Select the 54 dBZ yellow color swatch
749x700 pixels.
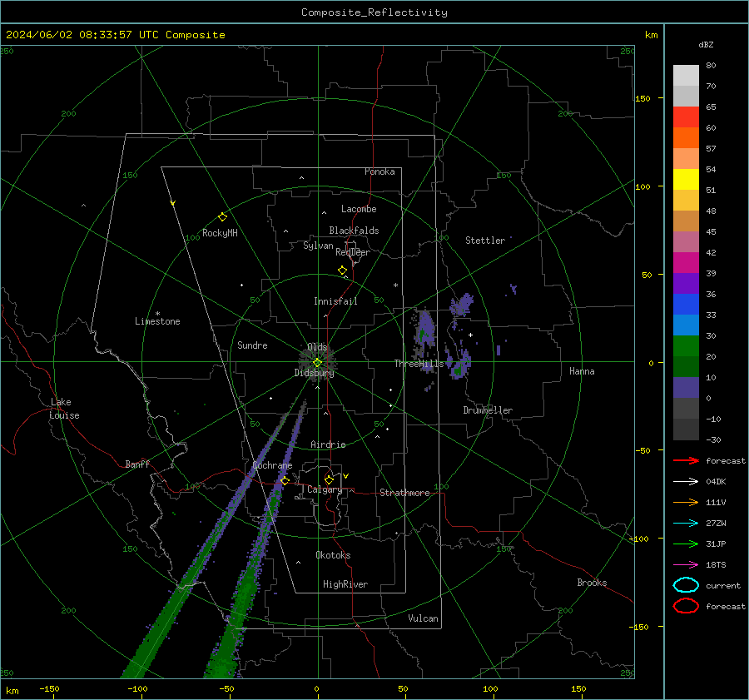point(686,179)
